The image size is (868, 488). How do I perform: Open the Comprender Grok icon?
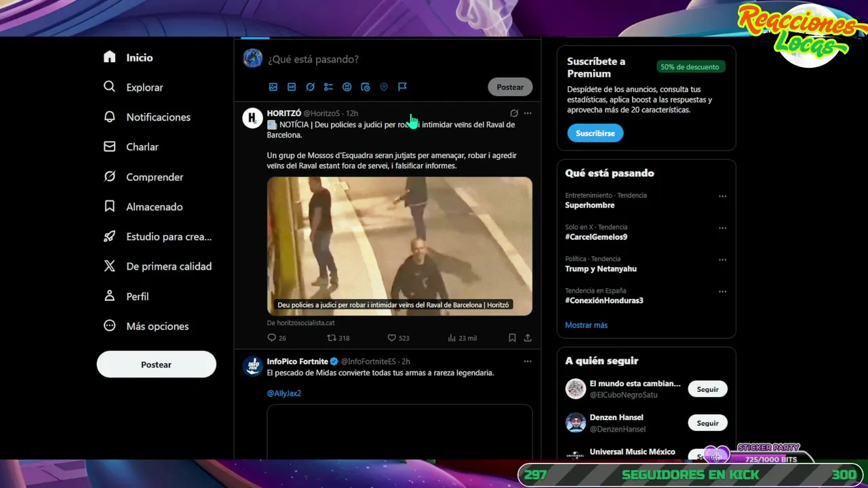pyautogui.click(x=110, y=177)
